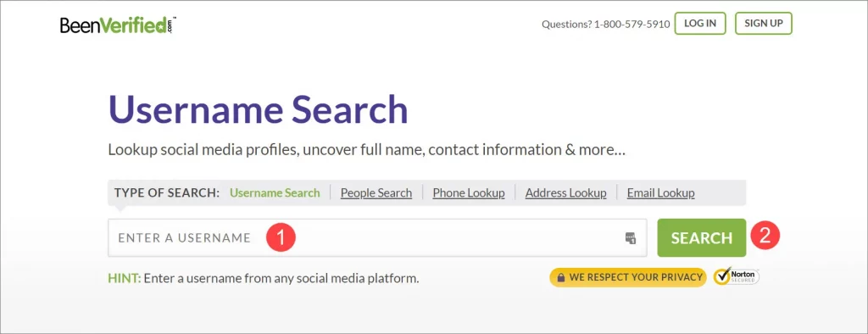Choose Address Lookup search type

565,192
